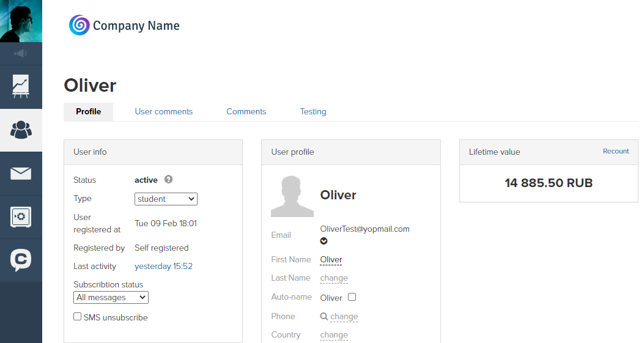Open the mail envelope sidebar icon
This screenshot has width=644, height=343.
point(21,174)
